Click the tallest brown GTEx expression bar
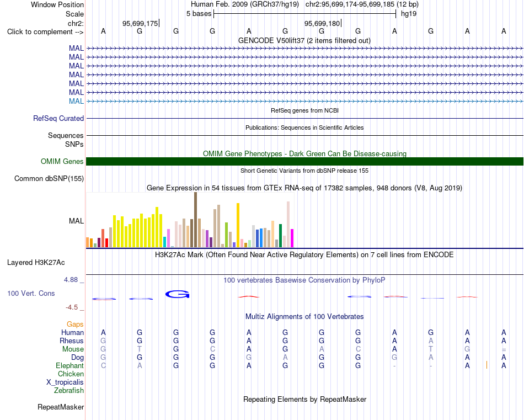Image resolution: width=524 pixels, height=420 pixels. [195, 220]
